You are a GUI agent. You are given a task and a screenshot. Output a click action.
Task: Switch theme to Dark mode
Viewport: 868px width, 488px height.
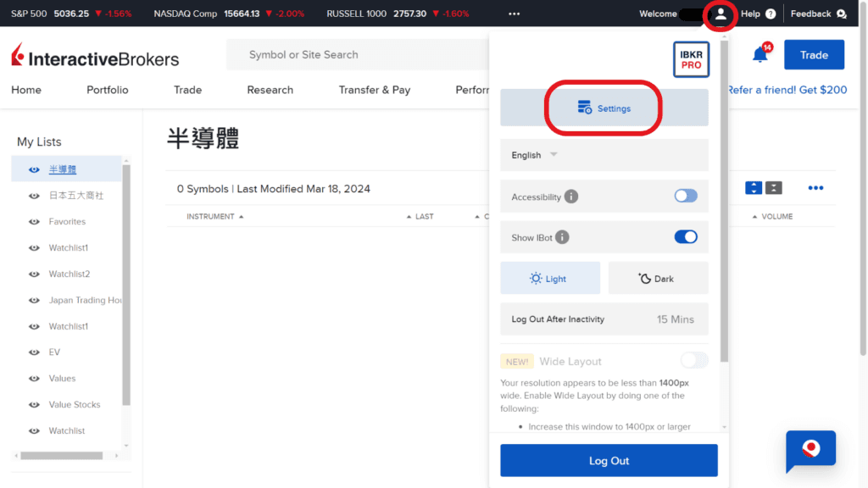point(658,278)
